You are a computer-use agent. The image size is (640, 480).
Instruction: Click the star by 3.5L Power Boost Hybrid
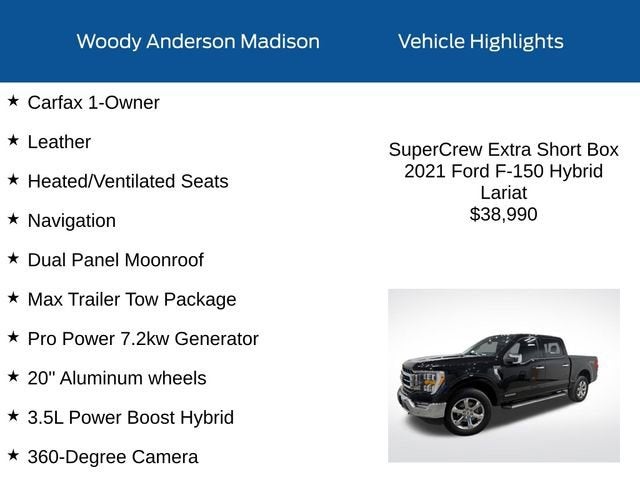(x=13, y=416)
